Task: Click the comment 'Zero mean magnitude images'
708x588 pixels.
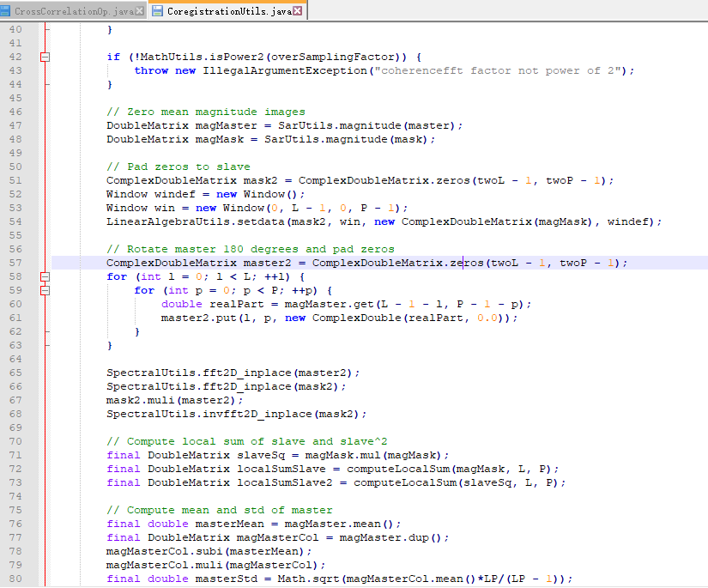Action: tap(206, 112)
